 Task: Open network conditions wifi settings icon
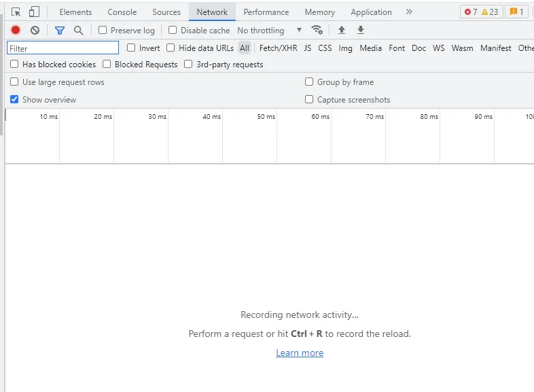click(317, 30)
